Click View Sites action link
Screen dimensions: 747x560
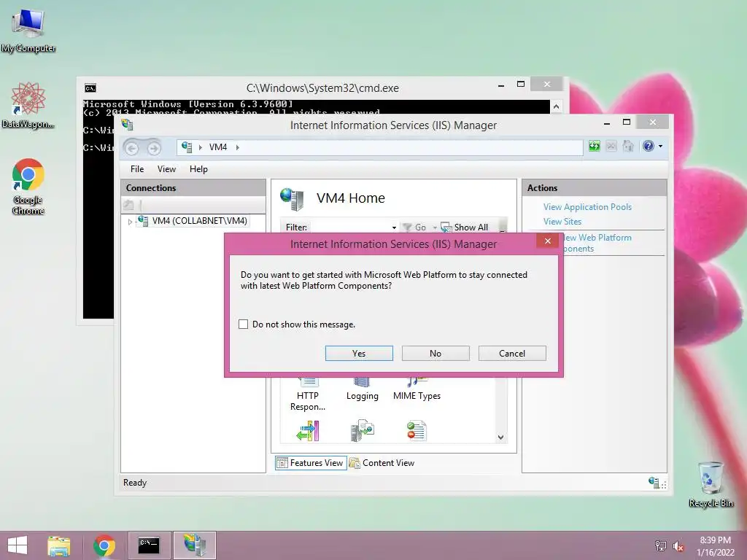tap(562, 222)
